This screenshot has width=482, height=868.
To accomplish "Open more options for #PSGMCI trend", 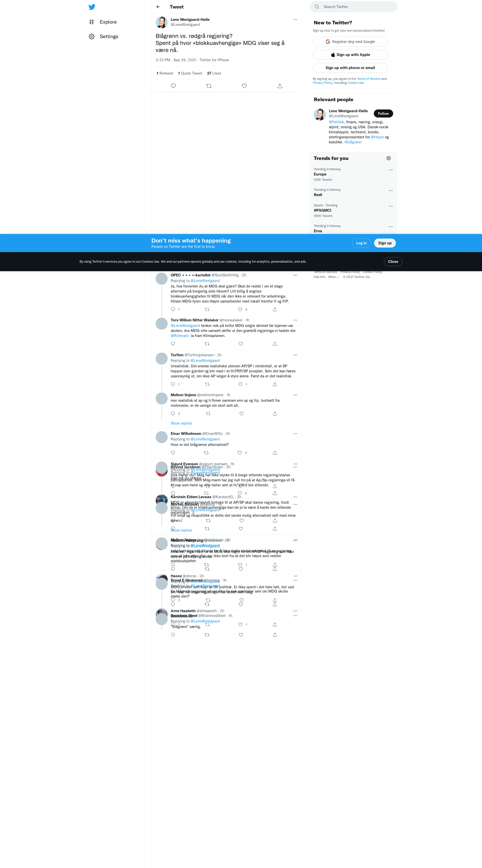I will click(391, 206).
